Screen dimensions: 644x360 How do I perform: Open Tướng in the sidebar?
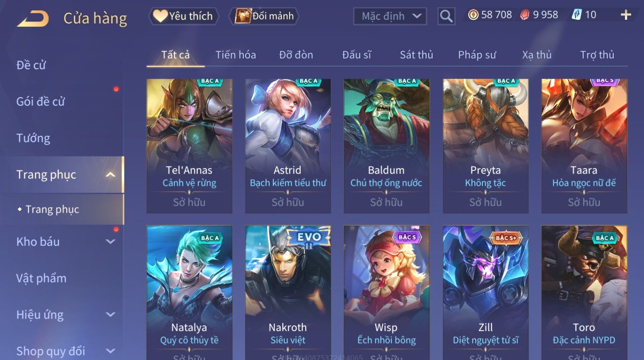coord(33,138)
